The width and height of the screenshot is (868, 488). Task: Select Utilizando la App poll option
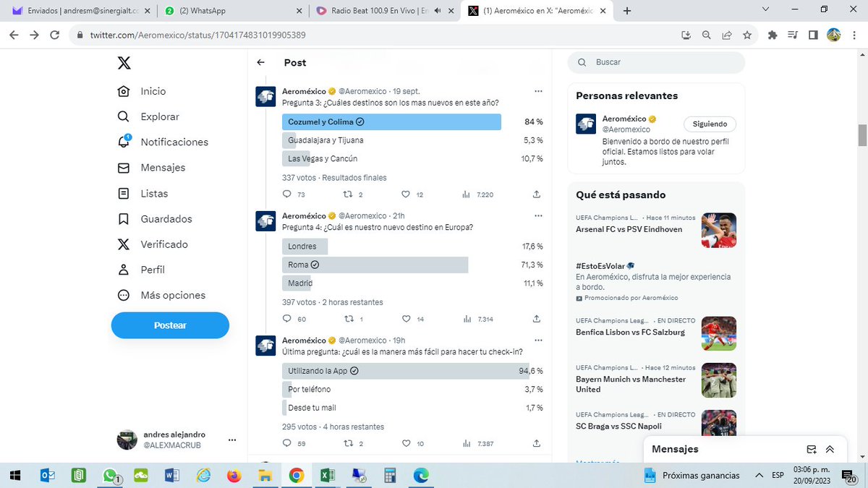tap(412, 371)
